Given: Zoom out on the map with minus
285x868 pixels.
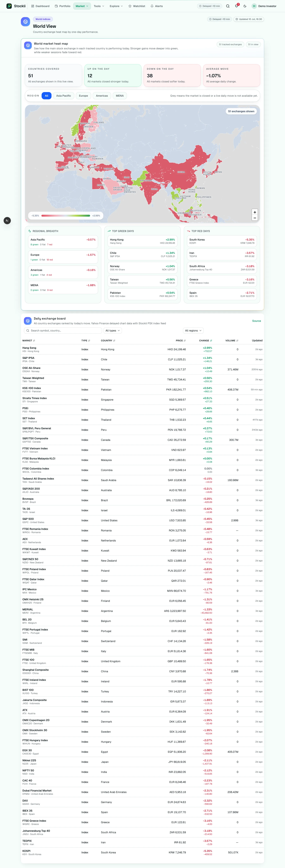Looking at the screenshot, I should pyautogui.click(x=255, y=218).
